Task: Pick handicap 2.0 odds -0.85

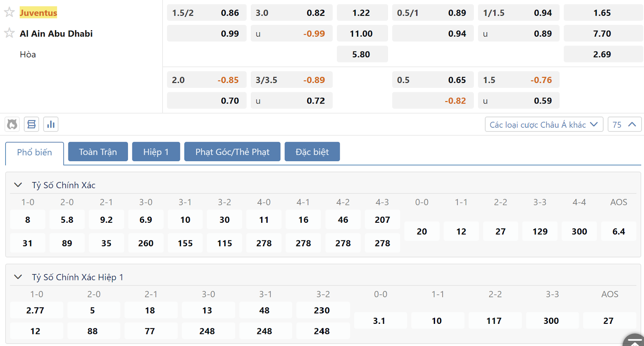Action: [206, 80]
